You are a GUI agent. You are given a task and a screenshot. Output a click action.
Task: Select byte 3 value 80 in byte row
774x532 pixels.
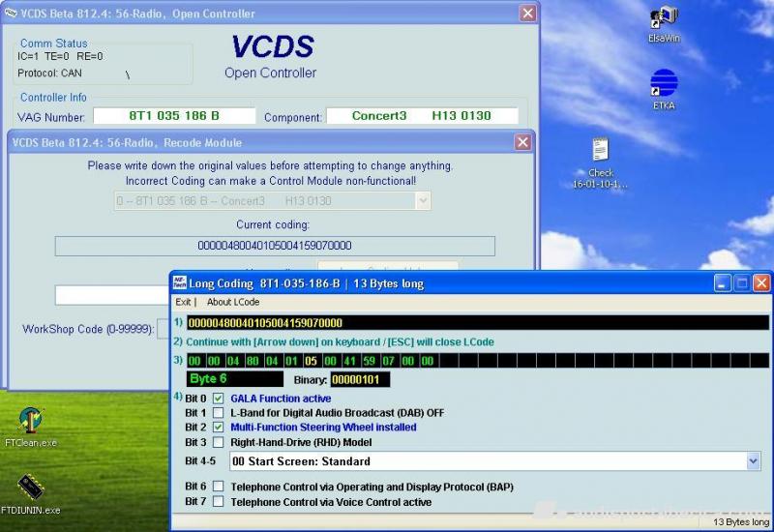tap(253, 361)
